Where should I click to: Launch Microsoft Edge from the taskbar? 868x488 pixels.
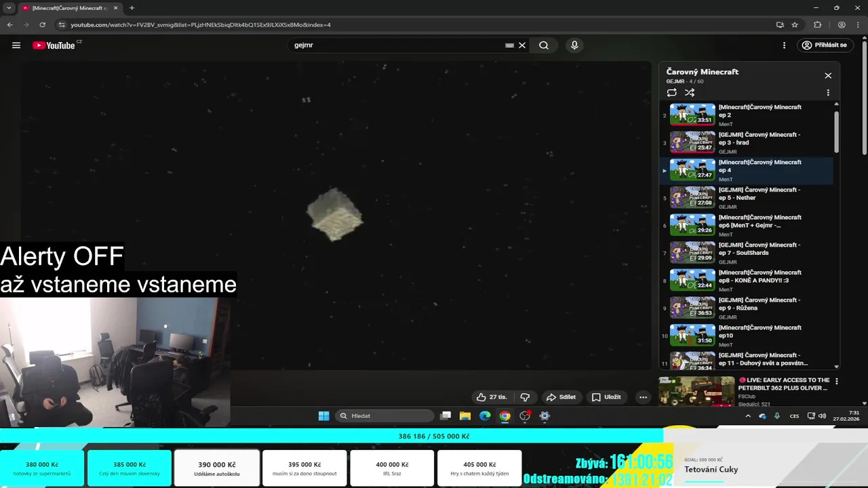(x=485, y=415)
